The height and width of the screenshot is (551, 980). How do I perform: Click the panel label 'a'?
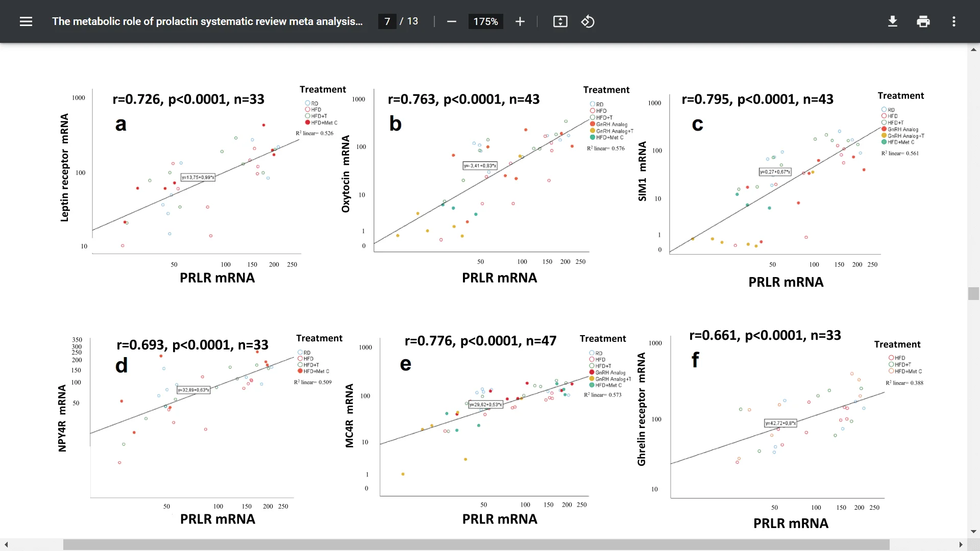click(x=120, y=124)
